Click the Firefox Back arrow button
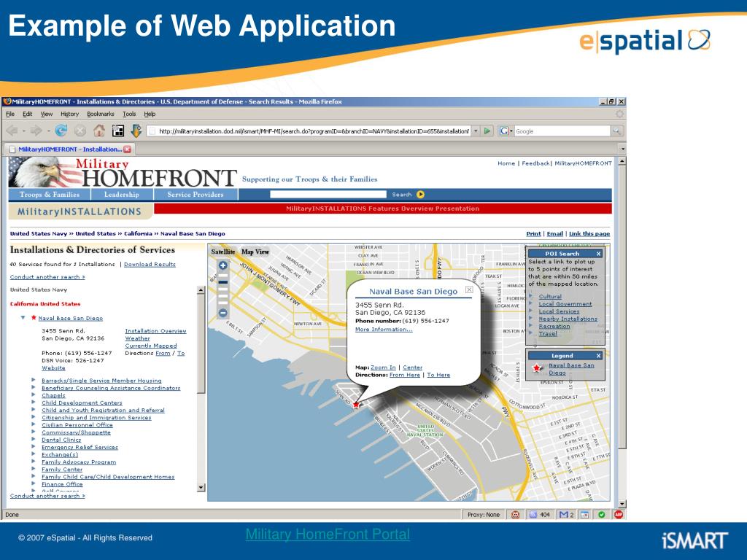Viewport: 747px width, 560px height. tap(12, 131)
